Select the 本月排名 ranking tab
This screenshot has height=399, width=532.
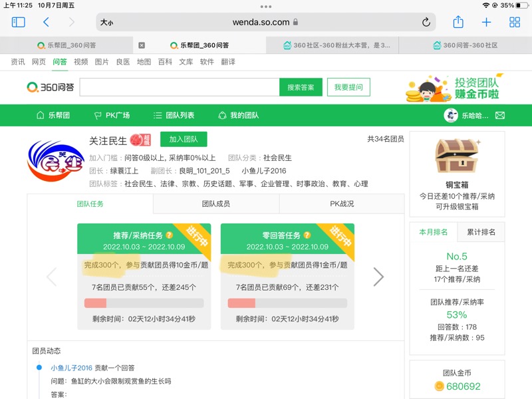434,232
